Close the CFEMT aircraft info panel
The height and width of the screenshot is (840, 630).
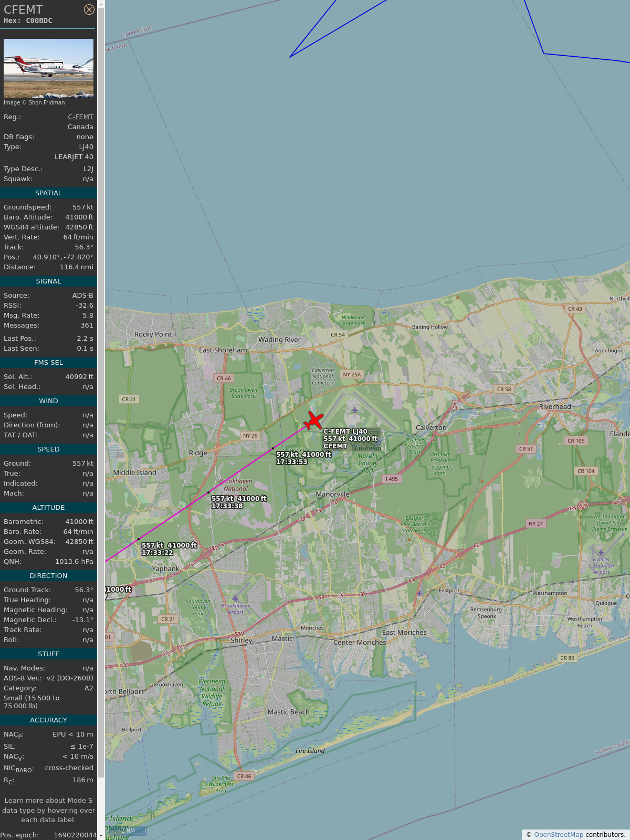(89, 9)
